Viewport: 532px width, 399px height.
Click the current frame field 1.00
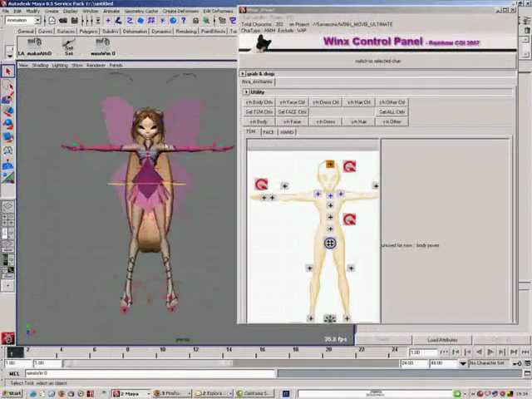click(x=423, y=352)
